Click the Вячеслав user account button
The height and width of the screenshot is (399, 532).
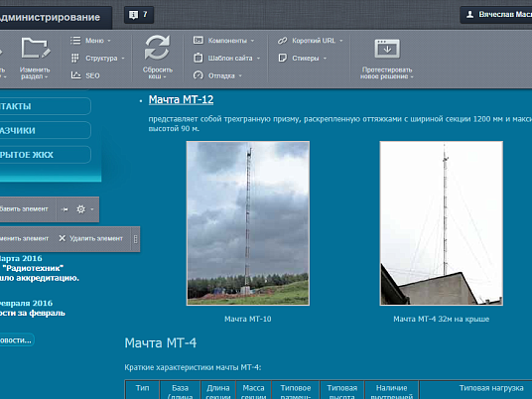(x=496, y=15)
